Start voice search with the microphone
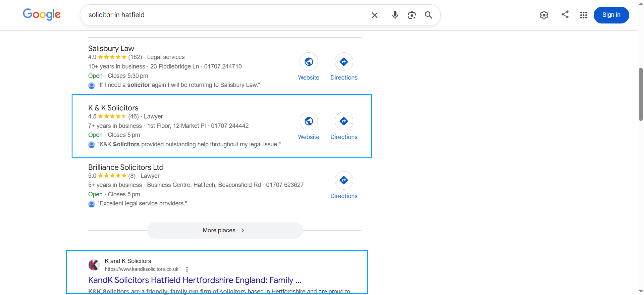 [395, 15]
